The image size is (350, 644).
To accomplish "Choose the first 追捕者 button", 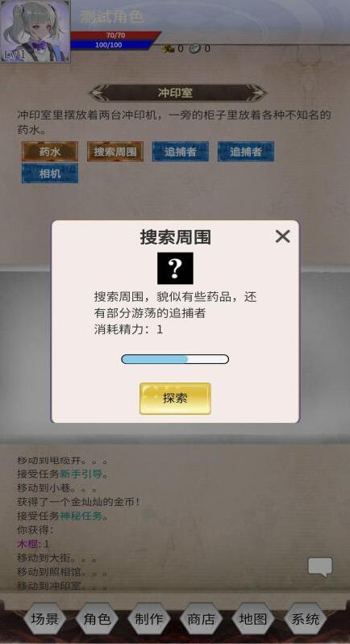I will click(x=181, y=152).
